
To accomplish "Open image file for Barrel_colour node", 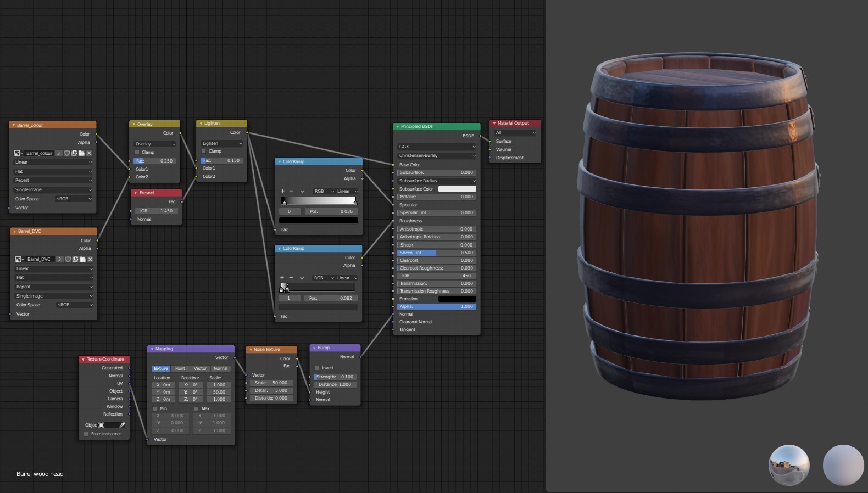I will click(x=81, y=153).
